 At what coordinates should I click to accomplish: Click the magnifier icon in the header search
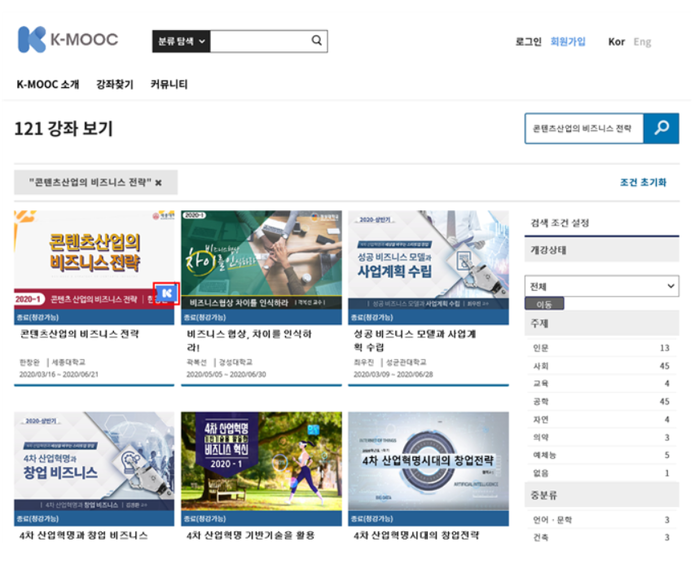[x=316, y=41]
